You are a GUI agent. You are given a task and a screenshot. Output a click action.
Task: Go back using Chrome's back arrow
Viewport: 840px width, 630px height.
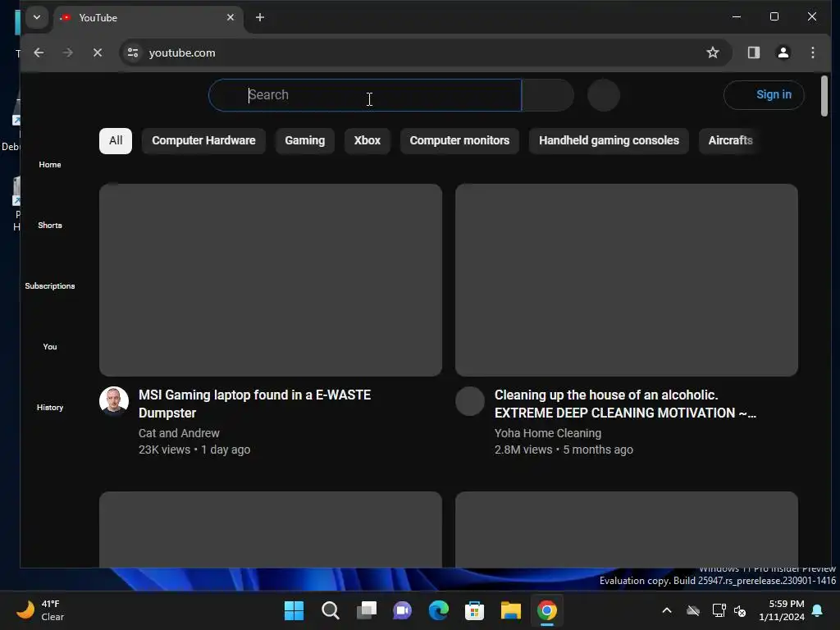39,52
